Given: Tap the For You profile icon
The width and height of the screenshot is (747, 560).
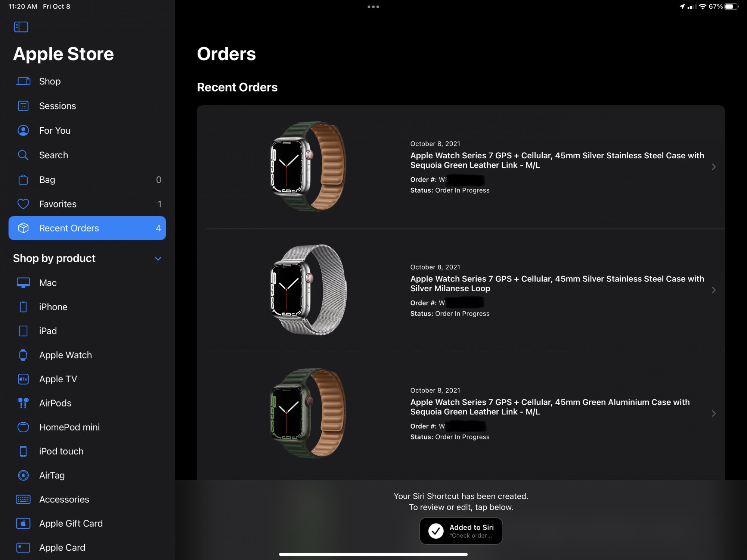Looking at the screenshot, I should 23,130.
